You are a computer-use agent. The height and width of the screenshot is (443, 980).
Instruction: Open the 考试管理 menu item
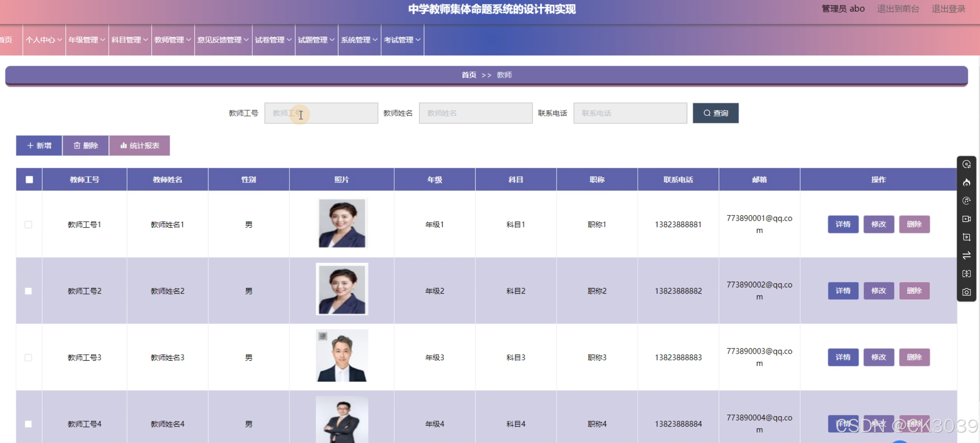402,40
